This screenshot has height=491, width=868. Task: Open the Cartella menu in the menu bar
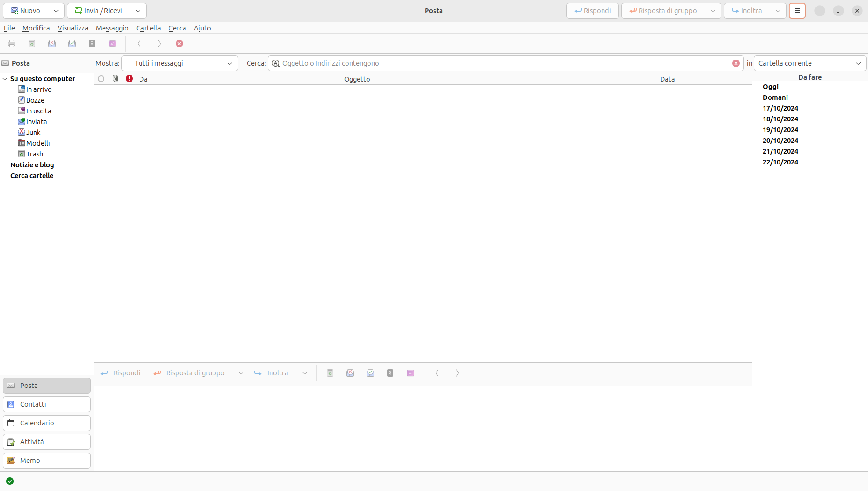click(x=148, y=28)
